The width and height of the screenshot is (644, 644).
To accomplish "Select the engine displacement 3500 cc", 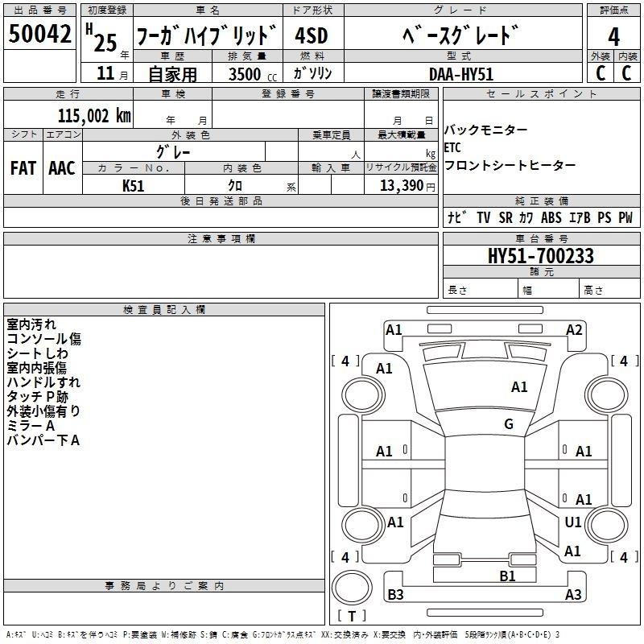I will (246, 74).
